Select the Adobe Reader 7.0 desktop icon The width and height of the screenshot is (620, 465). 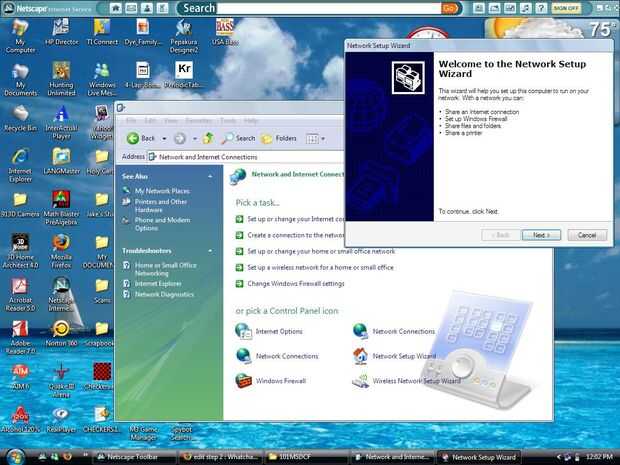(20, 337)
